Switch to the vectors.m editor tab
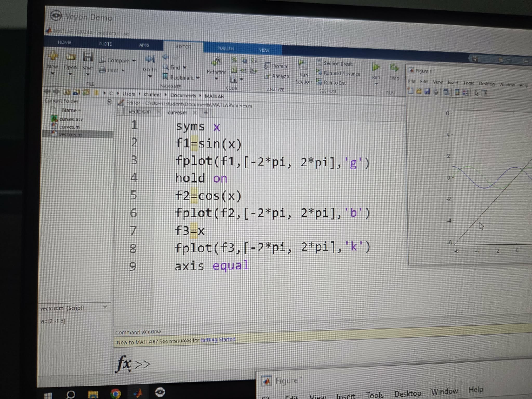Viewport: 532px width, 399px height. coord(140,111)
